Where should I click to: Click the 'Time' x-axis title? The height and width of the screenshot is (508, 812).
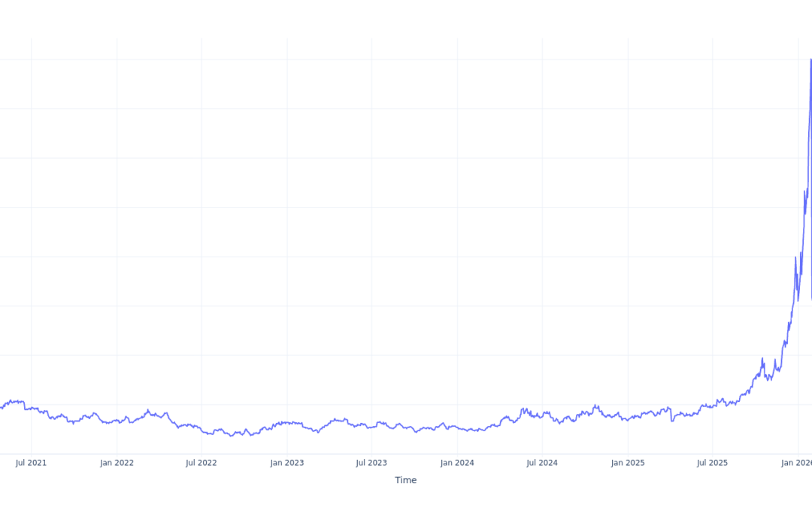(405, 480)
